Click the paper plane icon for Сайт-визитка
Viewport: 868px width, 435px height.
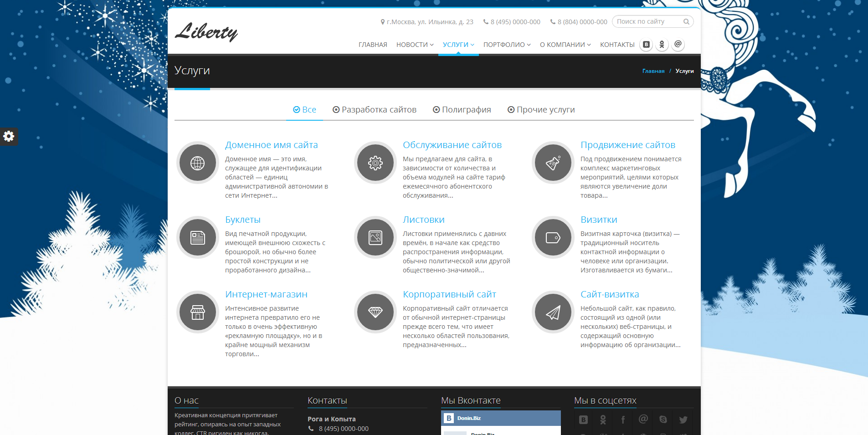tap(553, 312)
